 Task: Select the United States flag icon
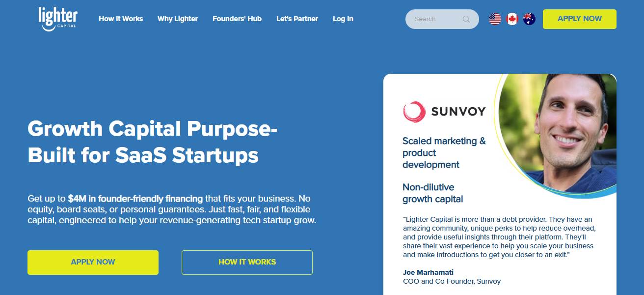[x=495, y=19]
